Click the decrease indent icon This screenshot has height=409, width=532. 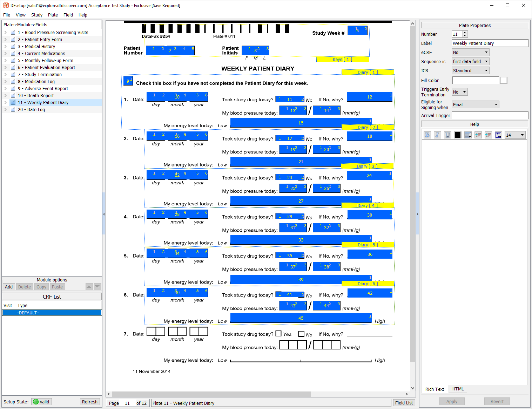coord(478,135)
